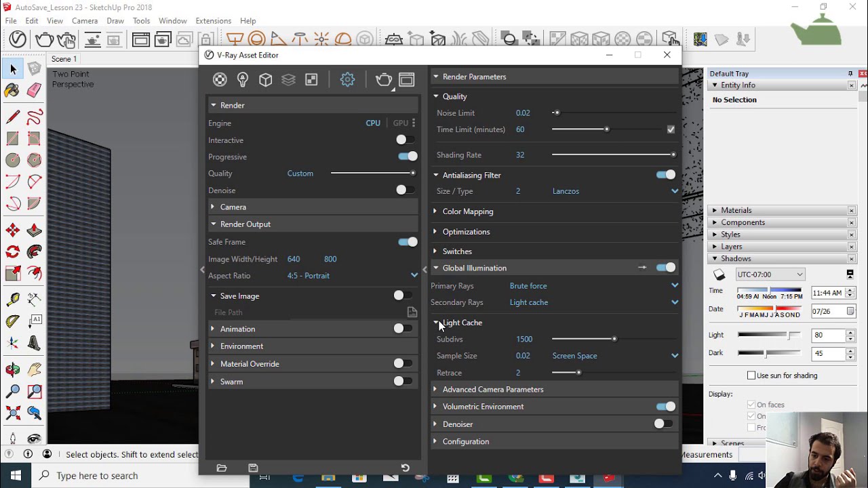Show the V-Ray frame buffer window
The image size is (868, 488).
click(140, 39)
